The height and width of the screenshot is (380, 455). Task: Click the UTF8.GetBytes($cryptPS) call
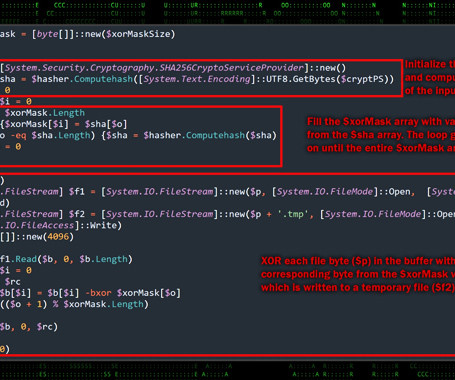327,79
